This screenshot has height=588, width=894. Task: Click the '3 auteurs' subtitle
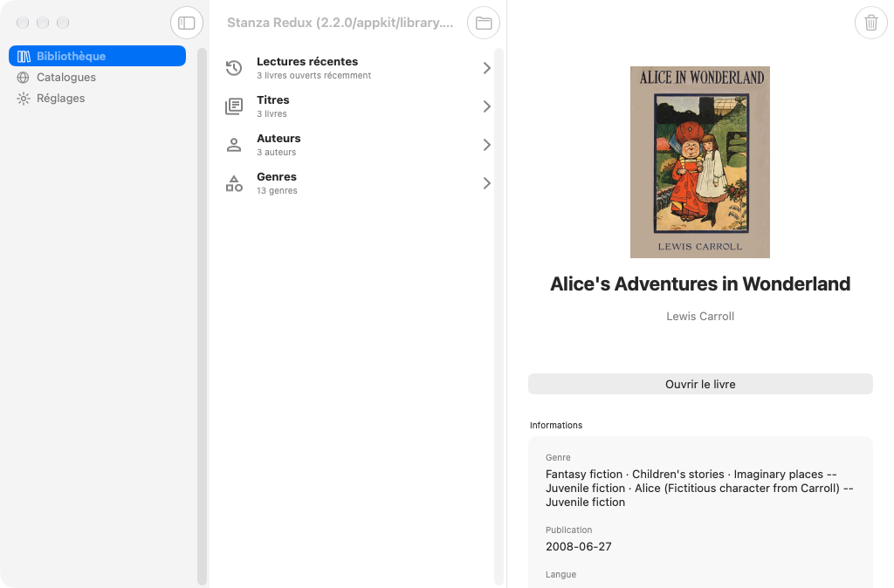[x=277, y=152]
